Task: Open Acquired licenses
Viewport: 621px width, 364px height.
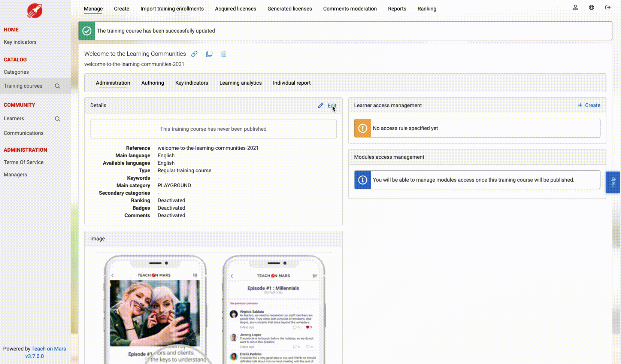Action: point(236,9)
